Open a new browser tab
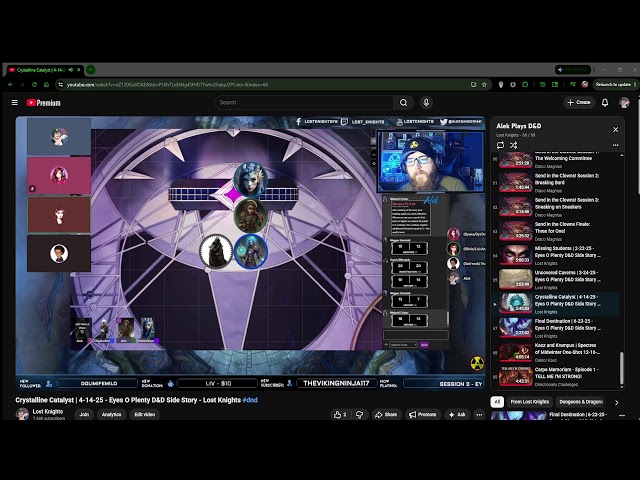The image size is (640, 480). (91, 70)
